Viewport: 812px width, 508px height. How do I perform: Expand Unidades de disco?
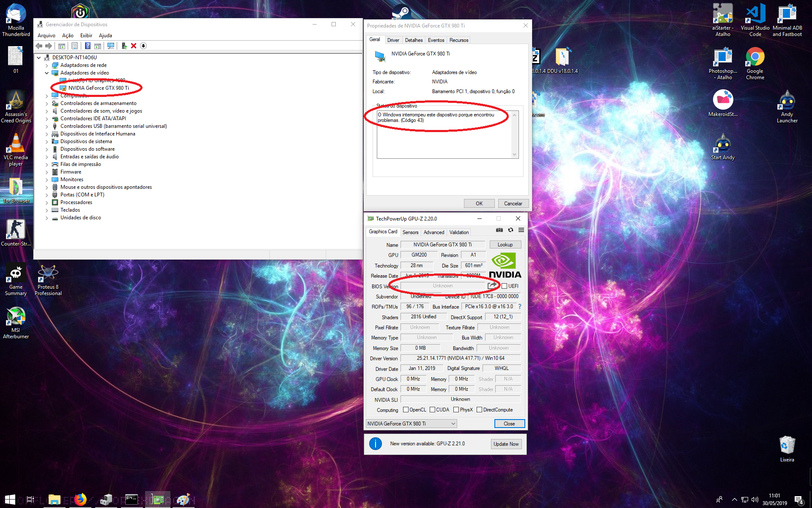47,218
